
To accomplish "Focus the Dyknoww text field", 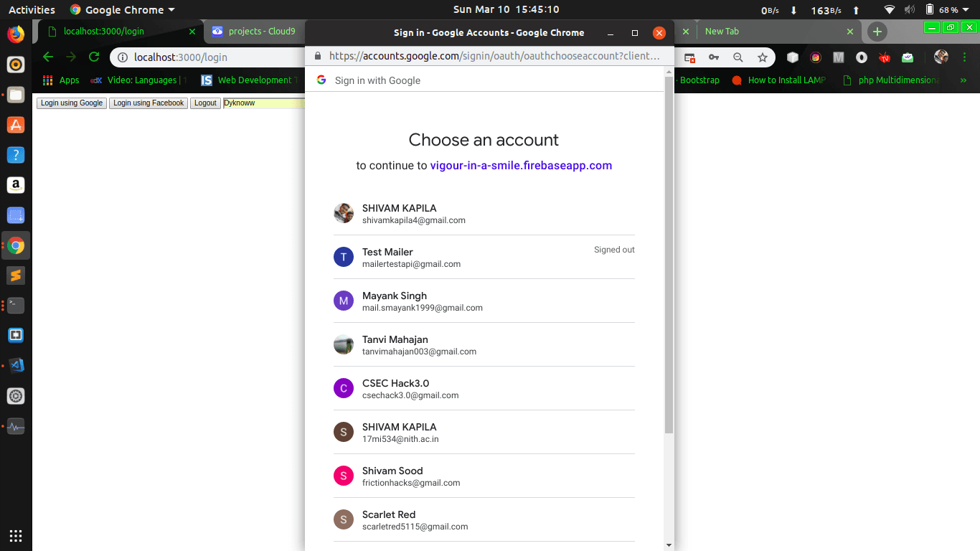I will [x=264, y=103].
